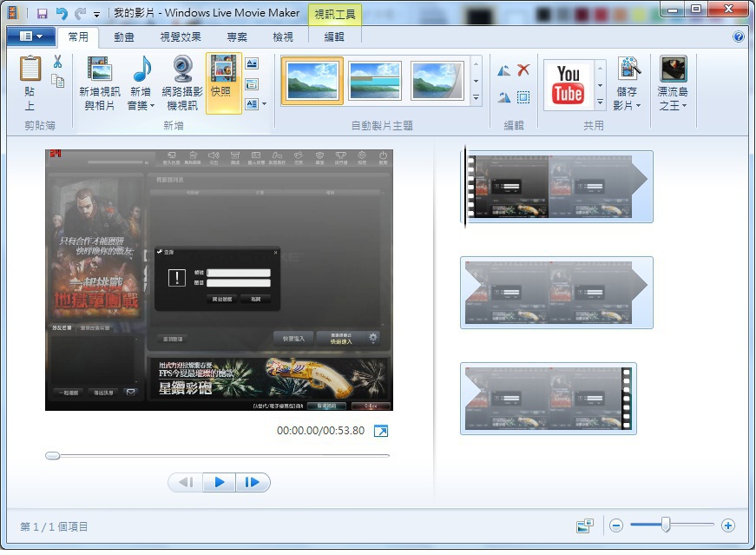The height and width of the screenshot is (555, 756).
Task: Open the Add music dropdown arrow
Action: (x=153, y=106)
